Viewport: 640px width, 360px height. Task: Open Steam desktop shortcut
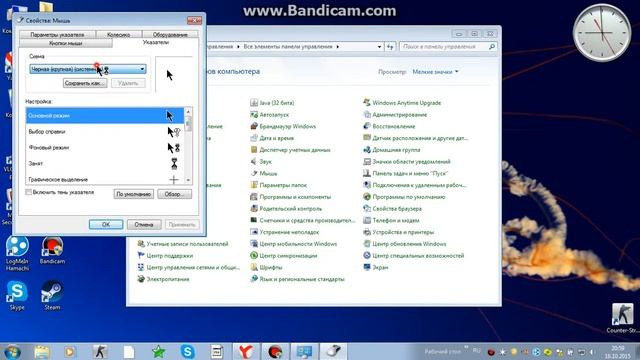tap(52, 295)
